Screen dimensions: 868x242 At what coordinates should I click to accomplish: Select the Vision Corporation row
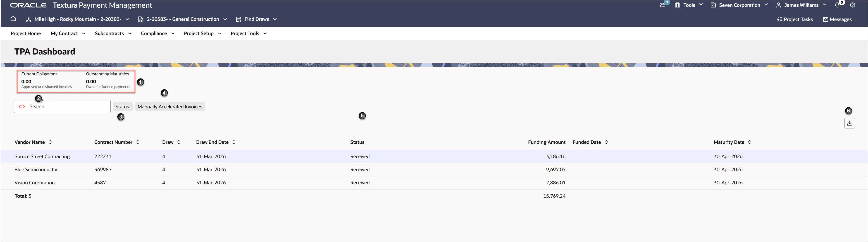pos(434,183)
